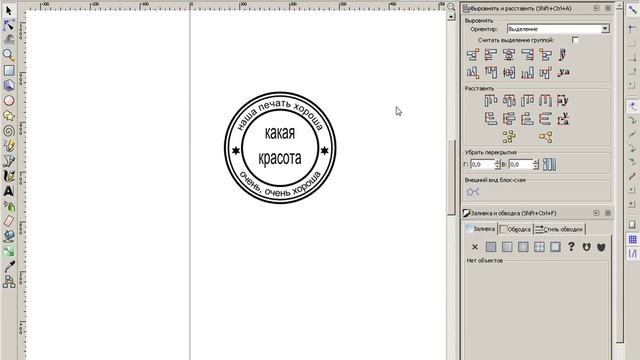Toggle 'Считать выделение группой' checkbox

[575, 40]
